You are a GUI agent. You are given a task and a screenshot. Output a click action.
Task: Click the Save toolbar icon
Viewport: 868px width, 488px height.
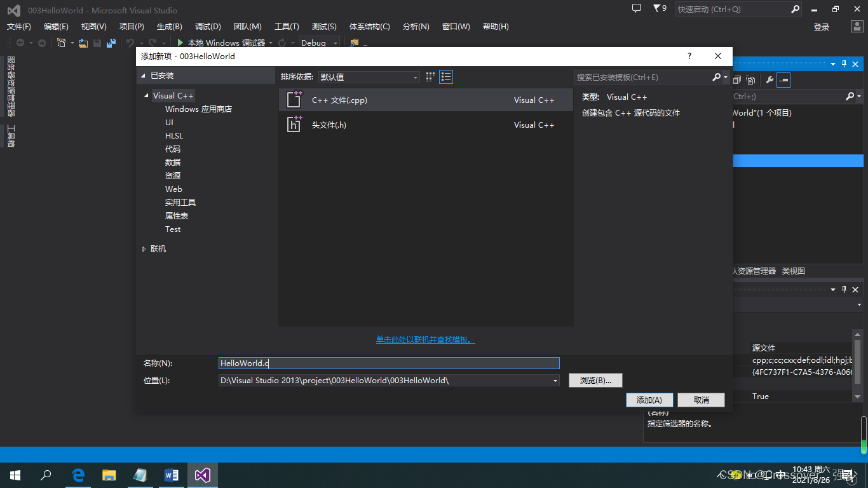click(97, 43)
